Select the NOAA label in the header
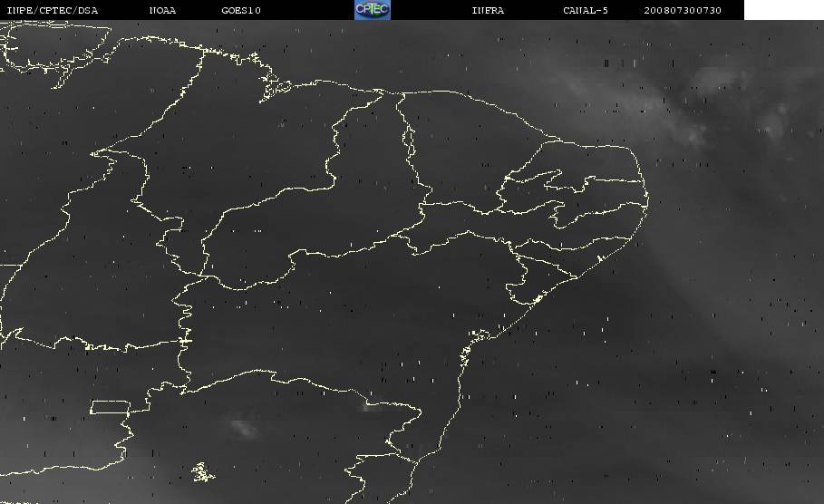This screenshot has height=504, width=824. click(x=162, y=10)
